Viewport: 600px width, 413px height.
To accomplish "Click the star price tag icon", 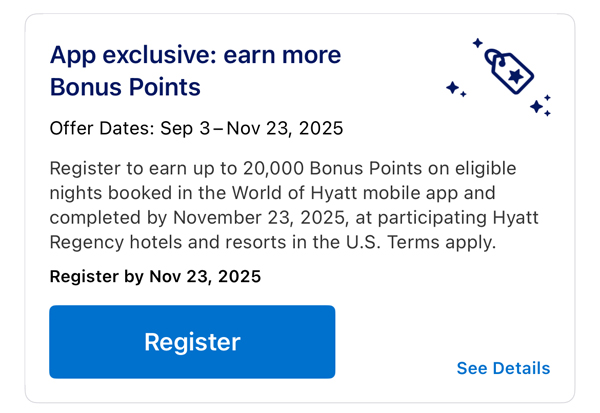I will [x=509, y=71].
